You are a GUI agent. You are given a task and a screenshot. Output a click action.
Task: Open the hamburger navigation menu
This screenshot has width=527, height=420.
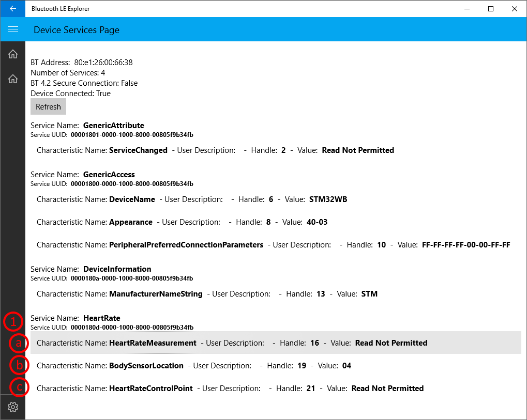pyautogui.click(x=13, y=29)
